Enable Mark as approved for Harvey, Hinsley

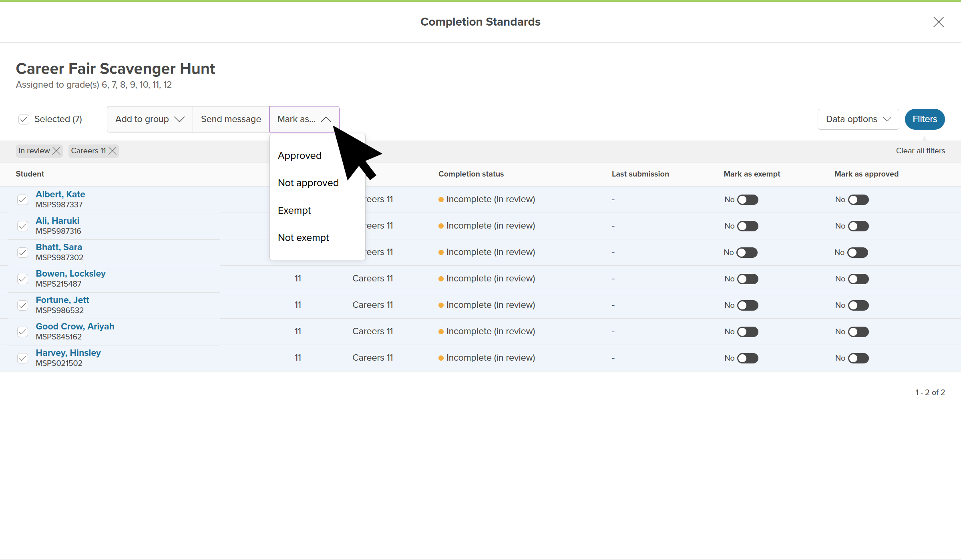[858, 358]
